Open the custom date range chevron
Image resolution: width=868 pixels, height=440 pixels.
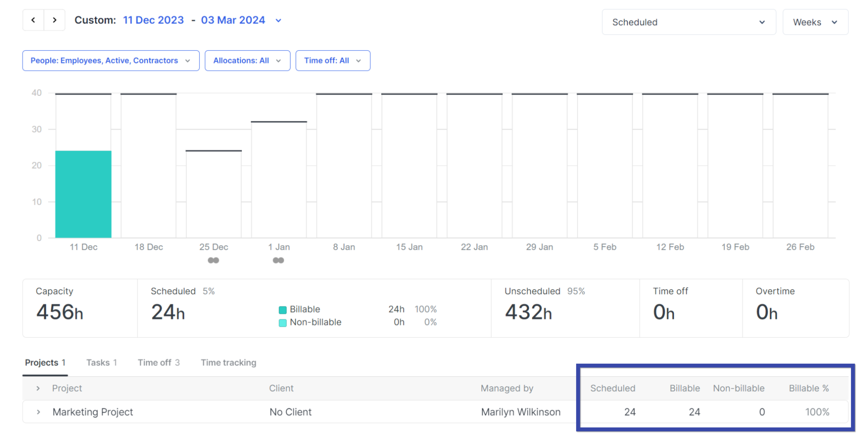278,21
